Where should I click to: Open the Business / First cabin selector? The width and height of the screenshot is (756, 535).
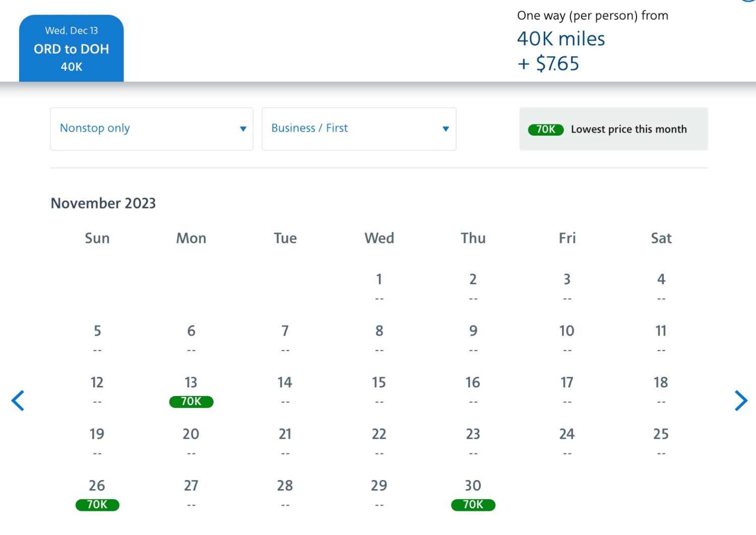pos(359,128)
